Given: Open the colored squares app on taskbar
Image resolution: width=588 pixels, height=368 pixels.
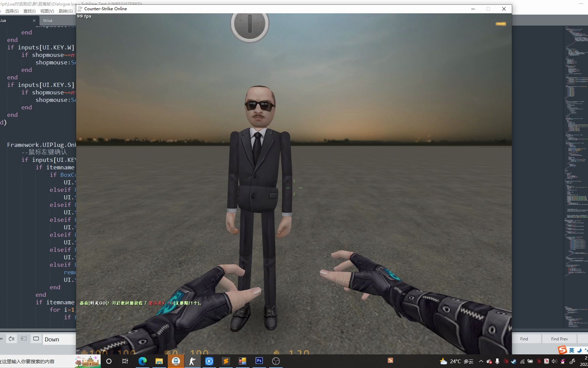Looking at the screenshot, I should point(242,361).
